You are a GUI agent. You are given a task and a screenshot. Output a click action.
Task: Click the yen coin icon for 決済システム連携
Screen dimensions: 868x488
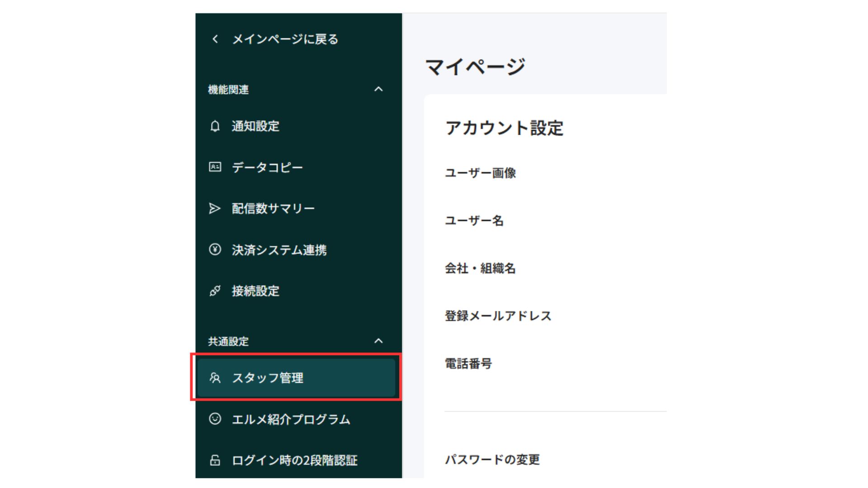[x=215, y=249]
